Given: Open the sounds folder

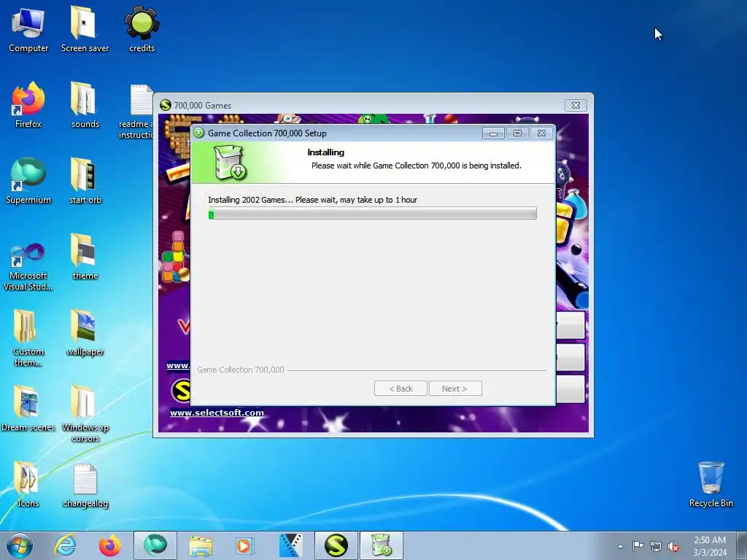Looking at the screenshot, I should [x=85, y=105].
